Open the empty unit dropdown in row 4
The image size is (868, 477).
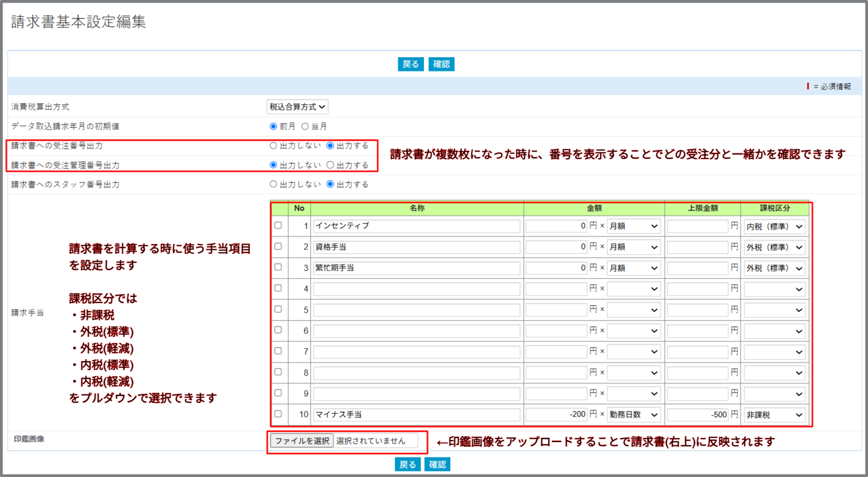click(634, 289)
